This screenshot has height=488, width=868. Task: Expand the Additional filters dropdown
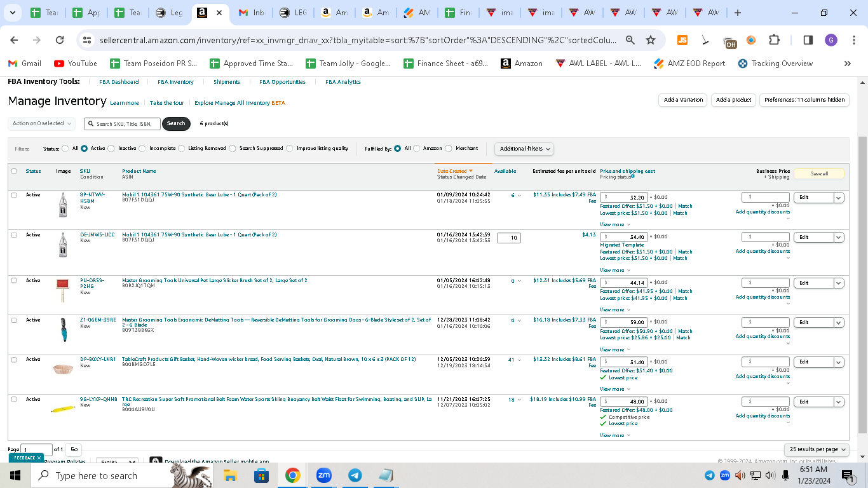point(524,149)
